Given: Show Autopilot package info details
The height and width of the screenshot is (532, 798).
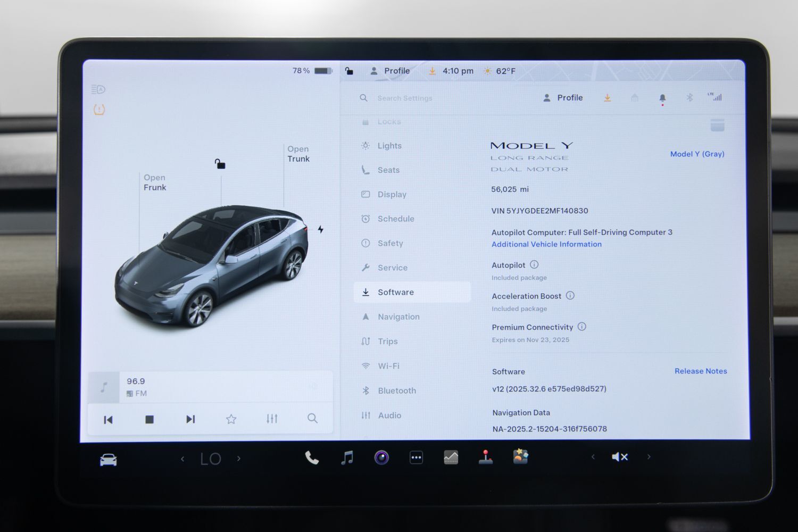Looking at the screenshot, I should tap(534, 265).
